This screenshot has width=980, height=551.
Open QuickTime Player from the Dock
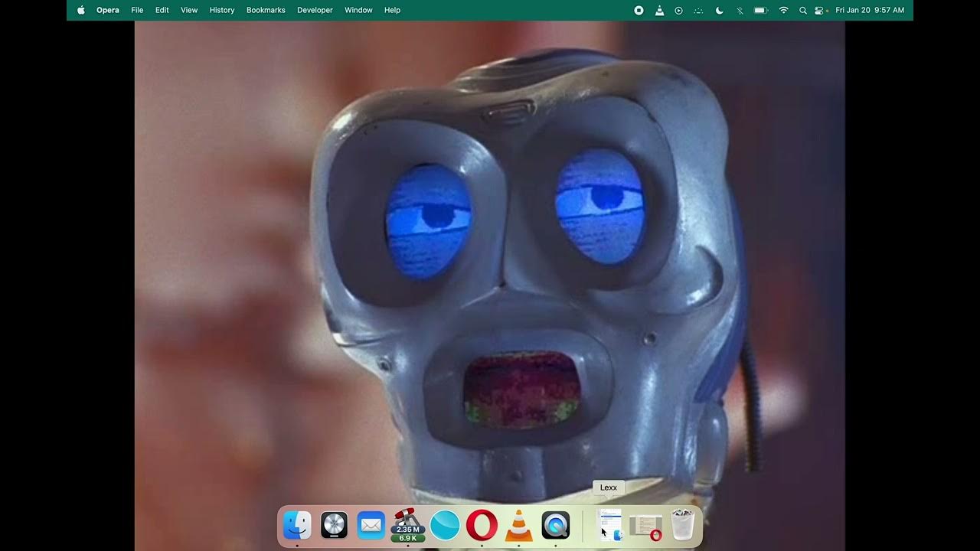coord(556,526)
